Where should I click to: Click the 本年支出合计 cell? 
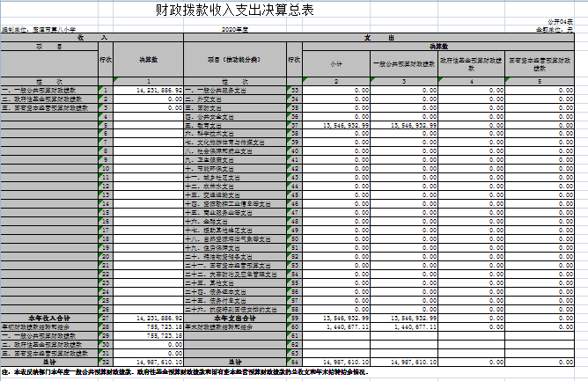click(x=235, y=319)
